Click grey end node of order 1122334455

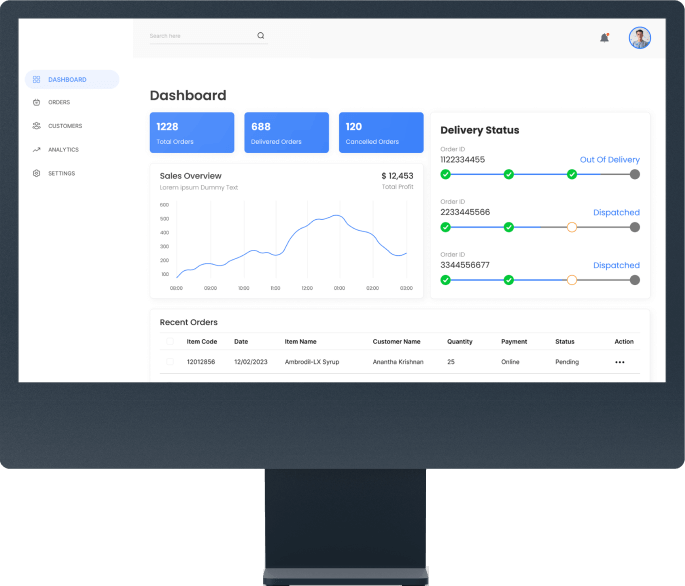(635, 174)
